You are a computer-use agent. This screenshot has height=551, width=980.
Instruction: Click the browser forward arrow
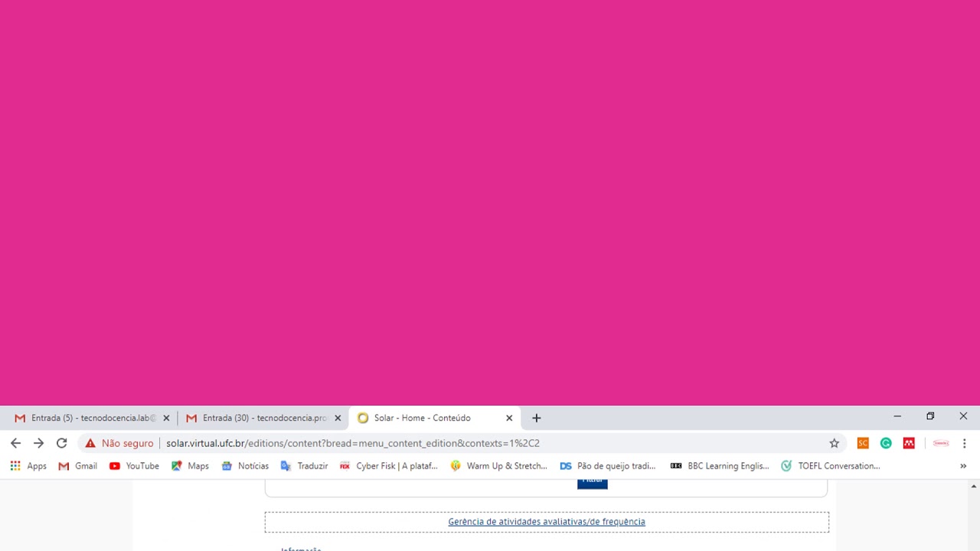tap(39, 443)
